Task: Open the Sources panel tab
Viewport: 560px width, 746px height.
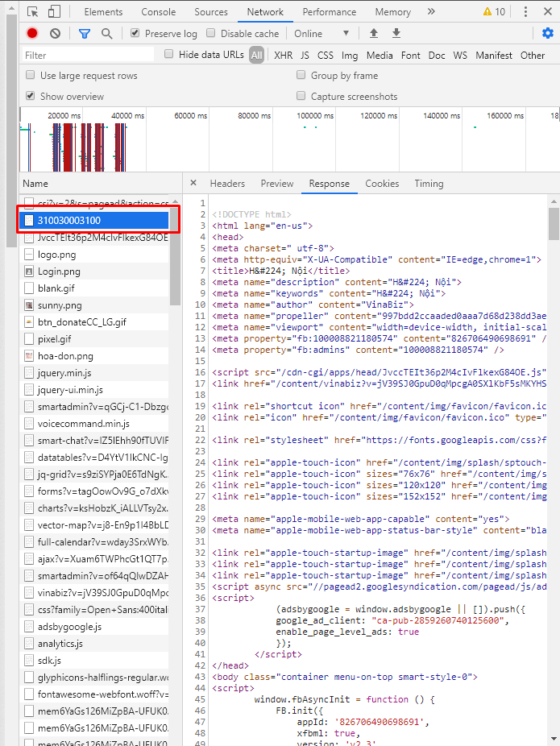Action: pyautogui.click(x=211, y=12)
